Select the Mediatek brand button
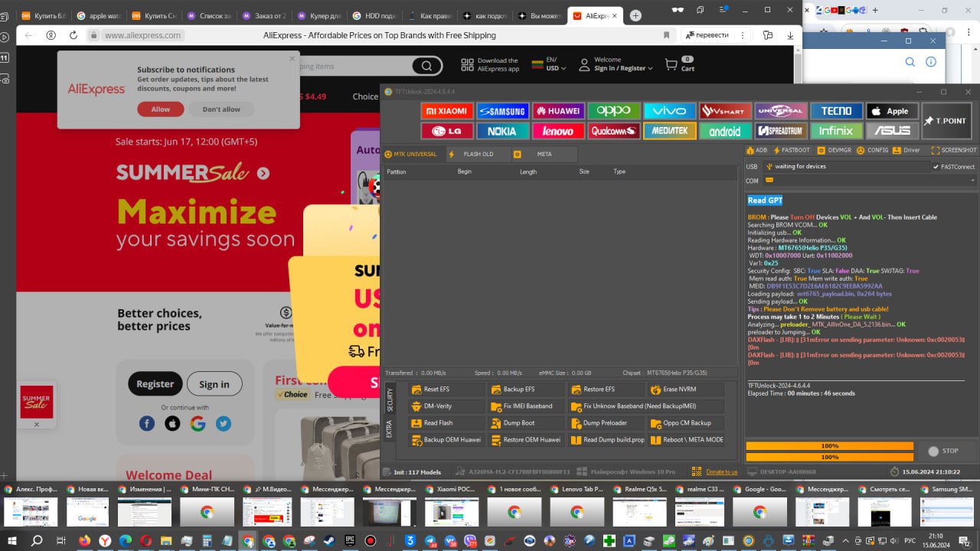The width and height of the screenshot is (980, 551). (670, 131)
